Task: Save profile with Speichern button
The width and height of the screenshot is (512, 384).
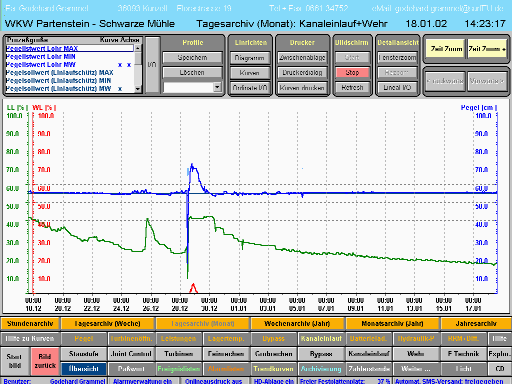Action: point(192,57)
